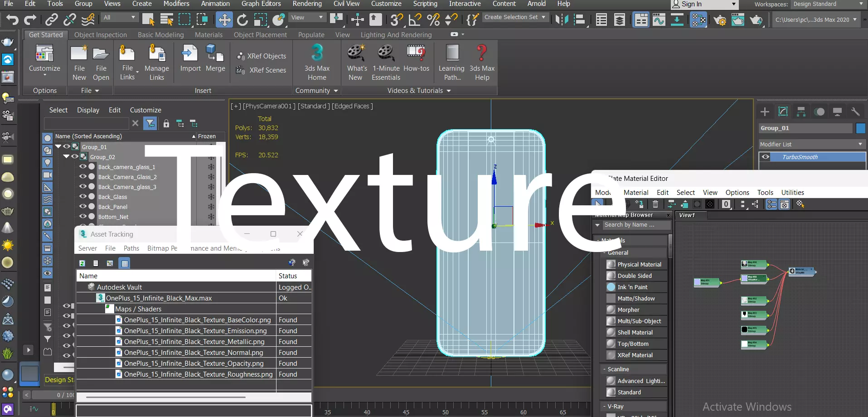This screenshot has width=868, height=417.
Task: Click the Render Production teapot icon
Action: click(x=756, y=19)
